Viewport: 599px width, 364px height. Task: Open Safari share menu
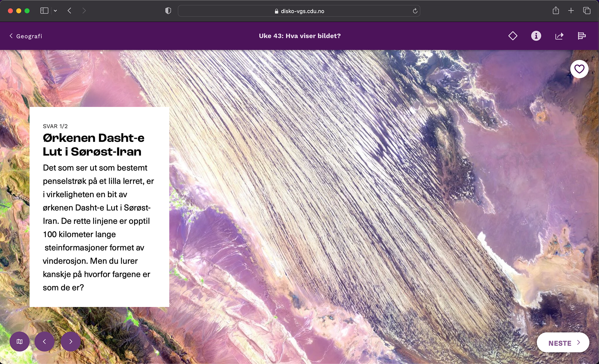pyautogui.click(x=556, y=11)
